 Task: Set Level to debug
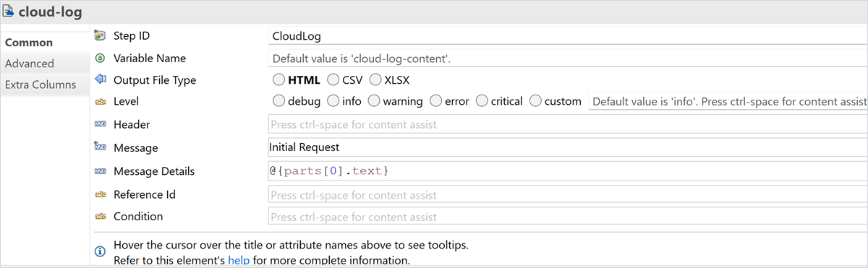coord(278,101)
